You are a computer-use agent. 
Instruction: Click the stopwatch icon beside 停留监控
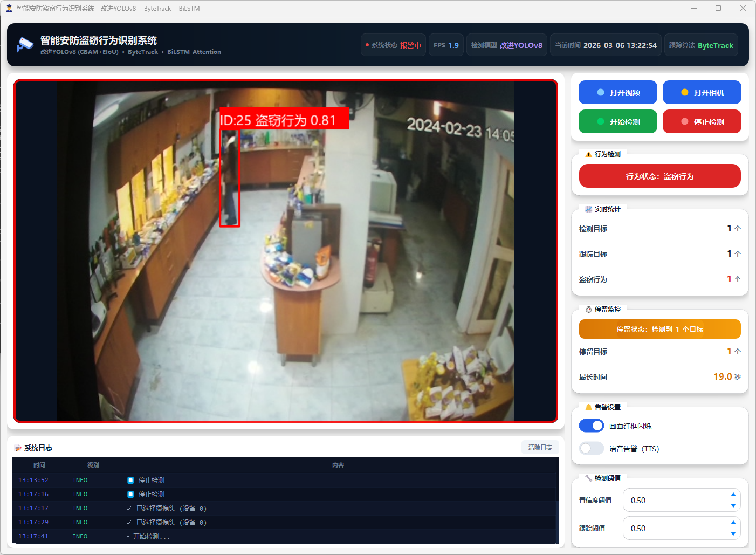[x=588, y=310]
